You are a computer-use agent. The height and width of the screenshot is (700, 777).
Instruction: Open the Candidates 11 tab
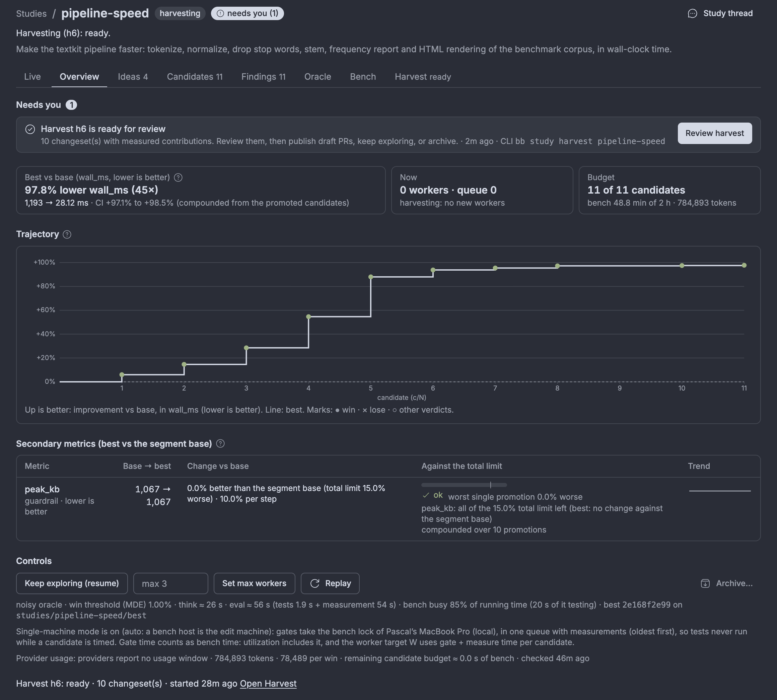coord(195,77)
